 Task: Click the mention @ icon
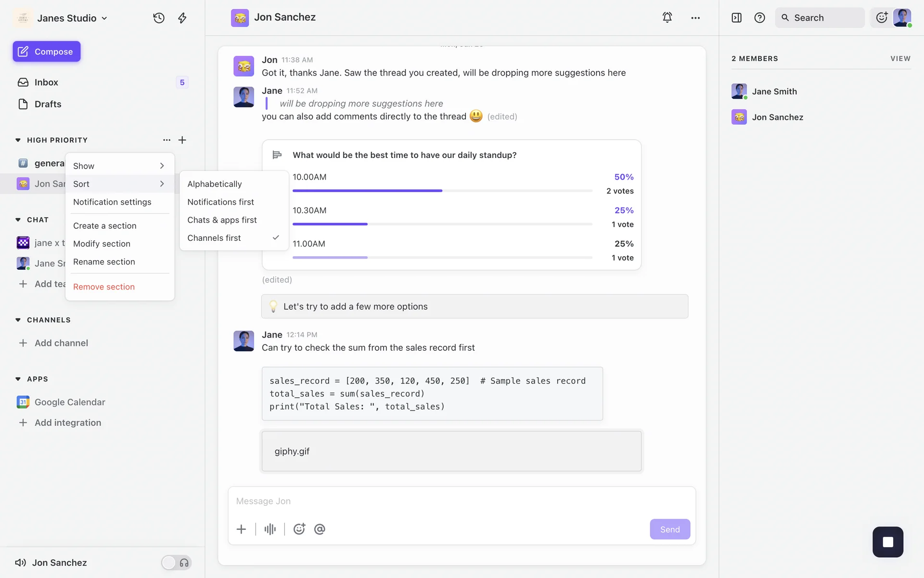[320, 529]
